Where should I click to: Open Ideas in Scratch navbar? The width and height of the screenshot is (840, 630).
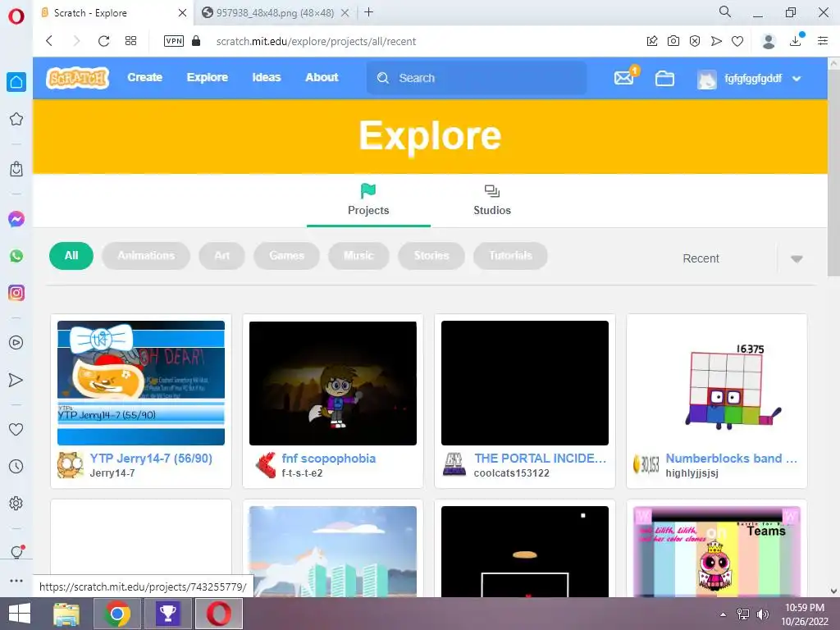click(267, 78)
